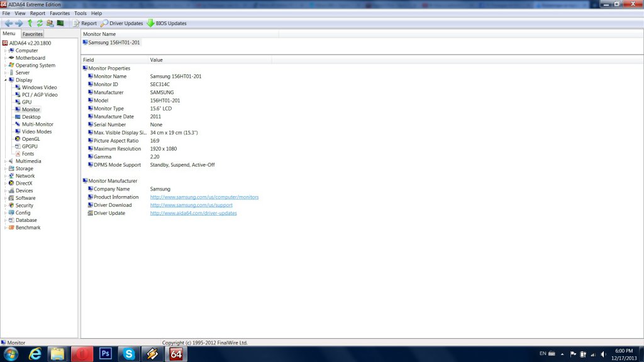Select OpenGL in the Display tree

30,139
